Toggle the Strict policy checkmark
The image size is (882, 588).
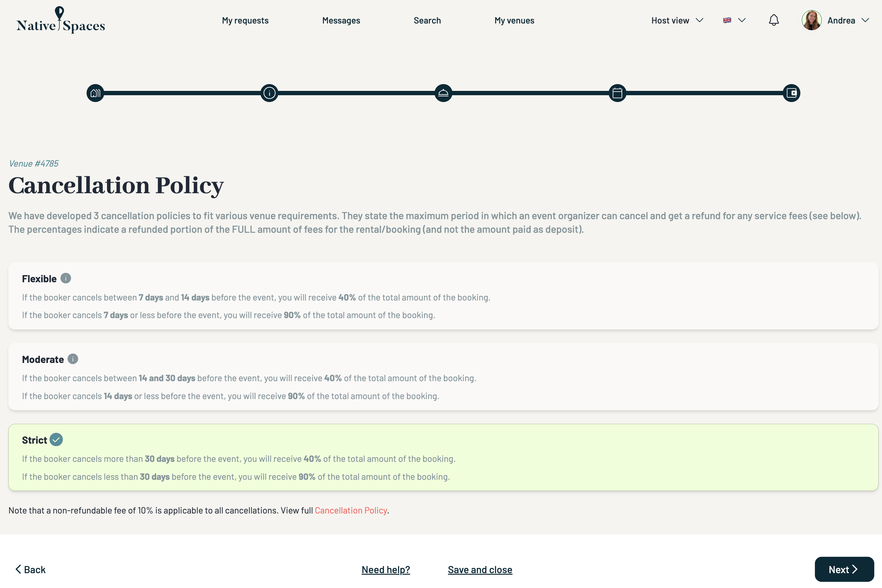point(56,440)
